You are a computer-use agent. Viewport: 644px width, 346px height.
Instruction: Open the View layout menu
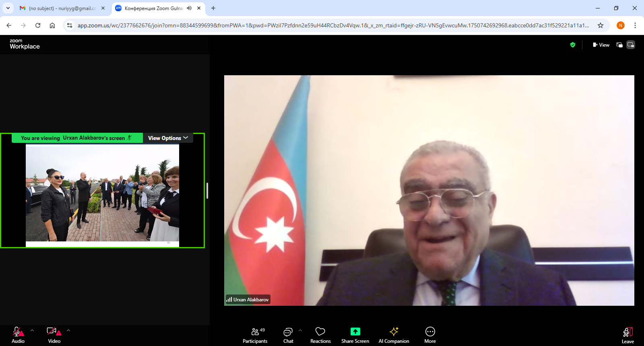click(x=601, y=45)
